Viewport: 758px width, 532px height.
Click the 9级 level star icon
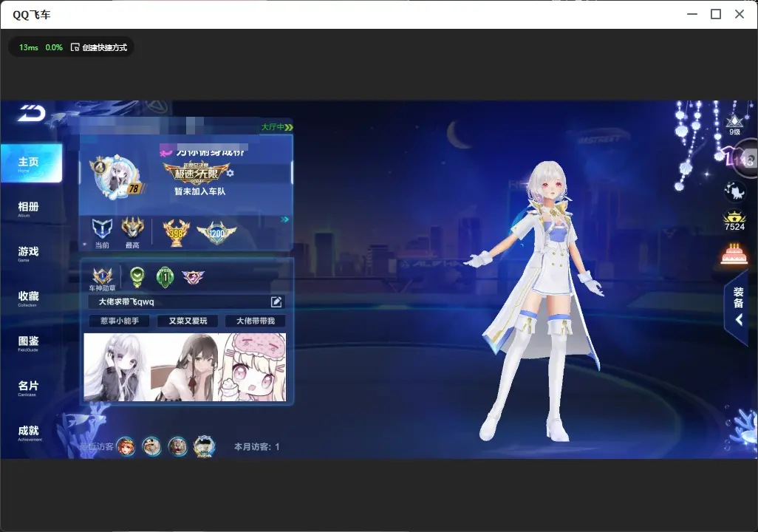734,124
